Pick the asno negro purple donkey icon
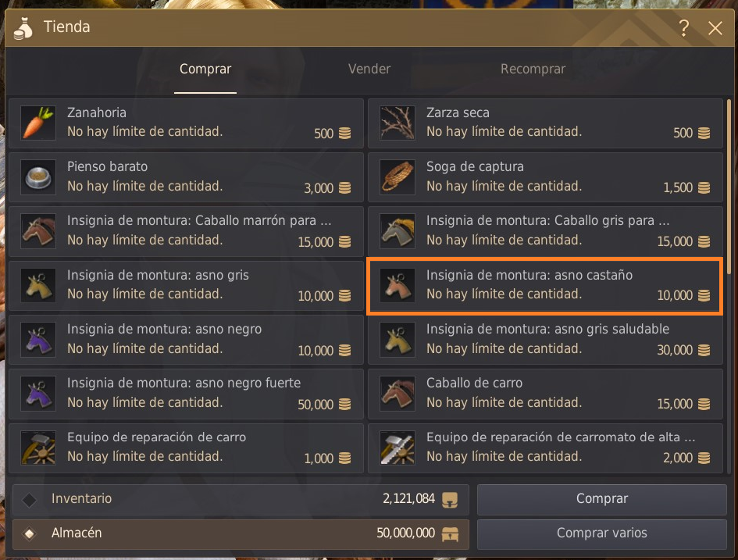 [x=38, y=339]
